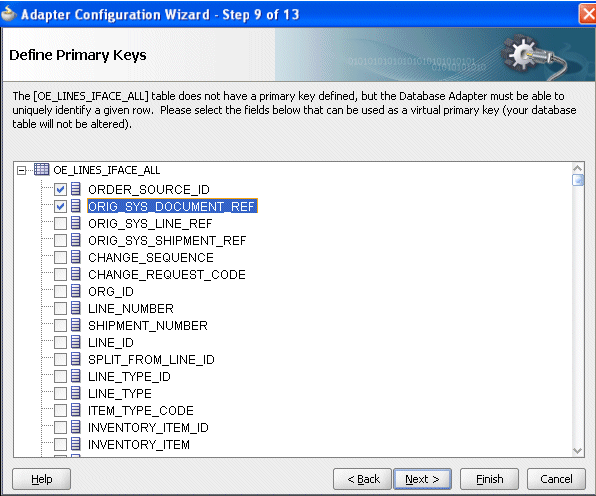Screen dimensions: 596x496
Task: Select the INVENTORY_ITEM_ID column name
Action: click(148, 428)
